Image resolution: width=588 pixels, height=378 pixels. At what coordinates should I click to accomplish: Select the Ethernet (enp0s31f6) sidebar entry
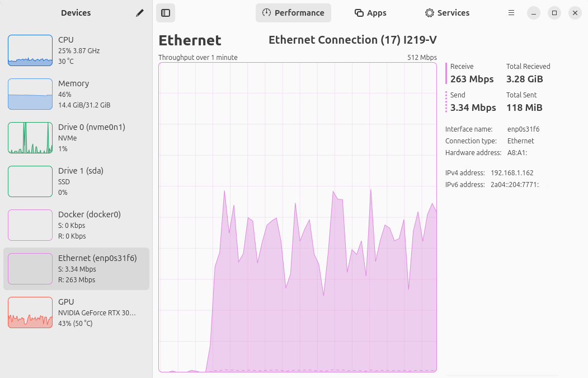76,269
